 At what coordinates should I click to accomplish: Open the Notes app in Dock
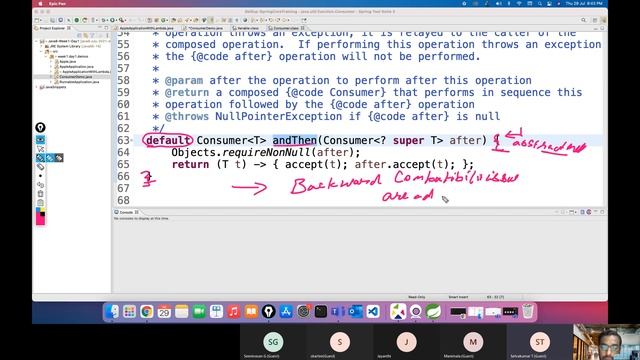182,312
